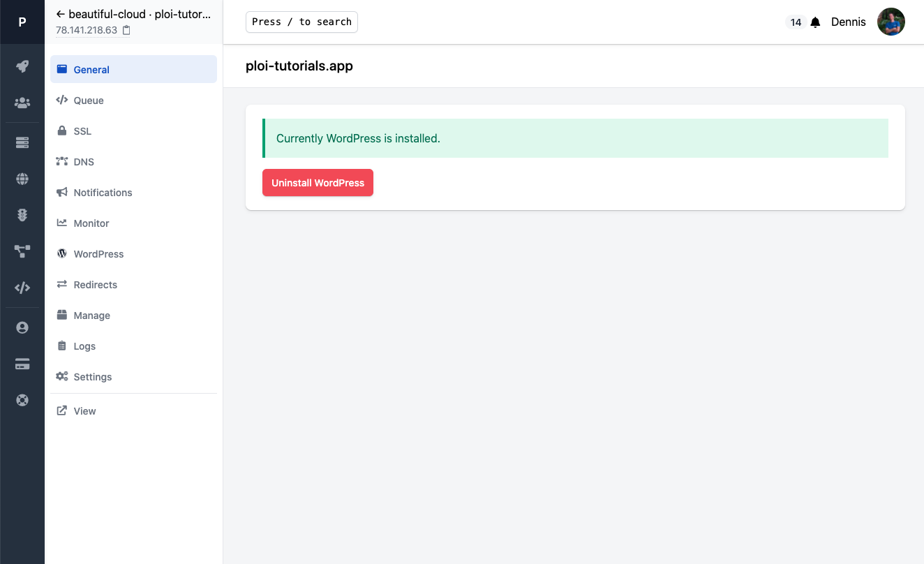Click the notification bell icon

click(815, 22)
